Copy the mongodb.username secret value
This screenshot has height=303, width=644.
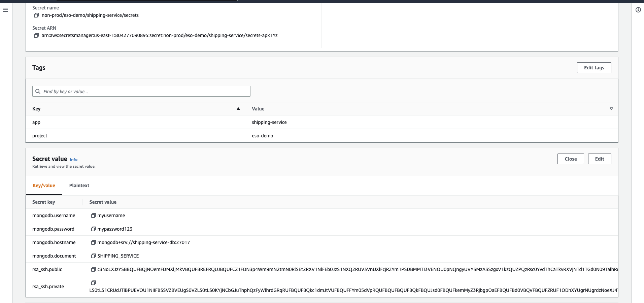click(93, 215)
